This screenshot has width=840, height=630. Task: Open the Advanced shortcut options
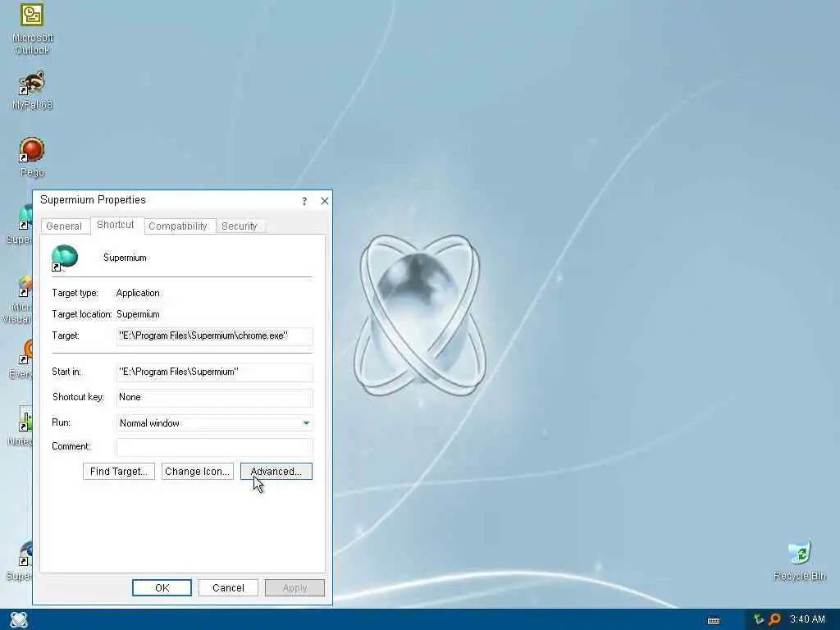point(276,472)
